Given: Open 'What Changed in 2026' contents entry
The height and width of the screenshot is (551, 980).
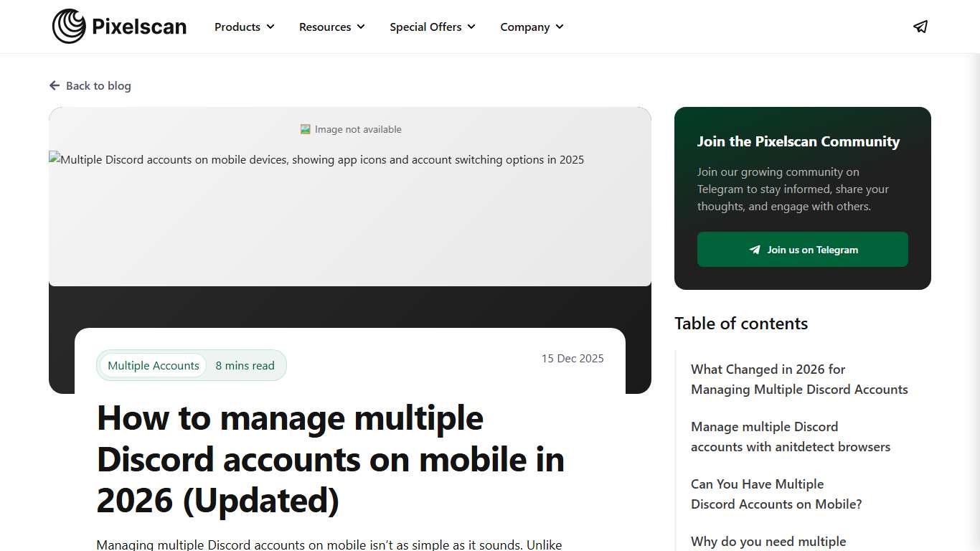Looking at the screenshot, I should (x=799, y=379).
